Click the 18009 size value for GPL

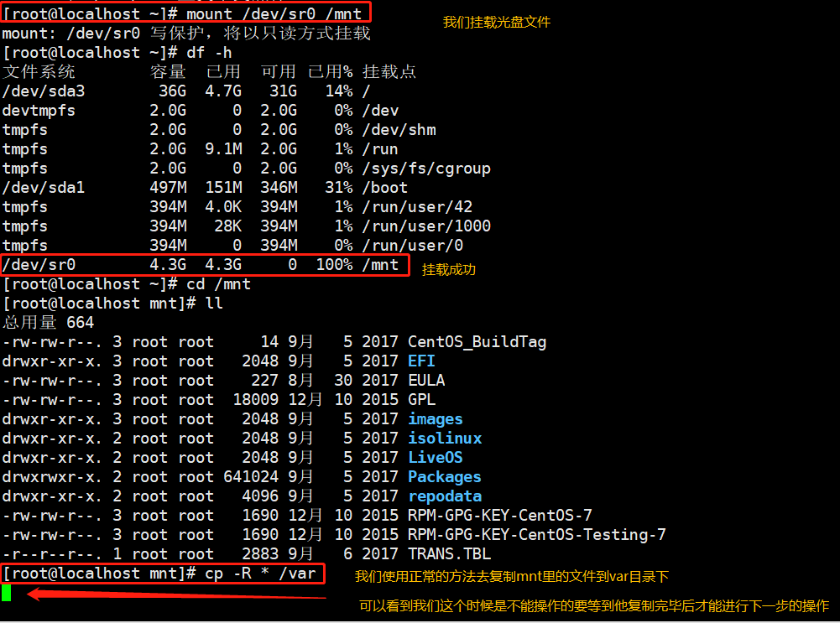click(256, 399)
